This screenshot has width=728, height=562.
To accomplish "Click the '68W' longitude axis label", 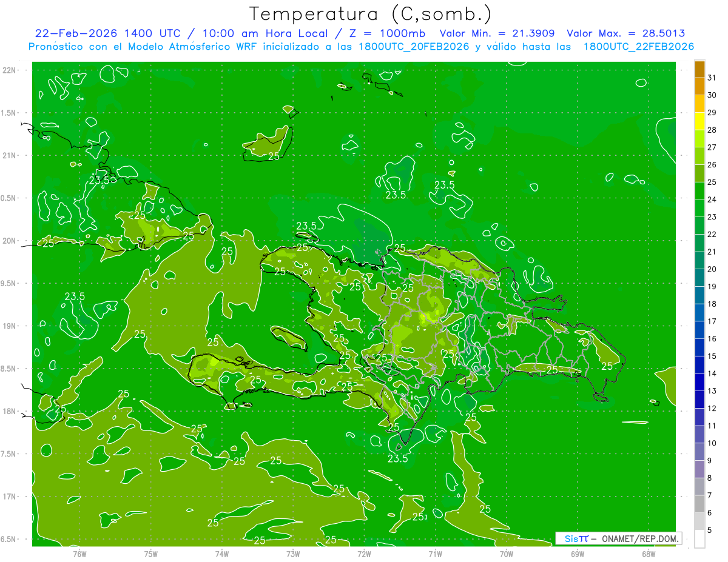I will tap(649, 554).
